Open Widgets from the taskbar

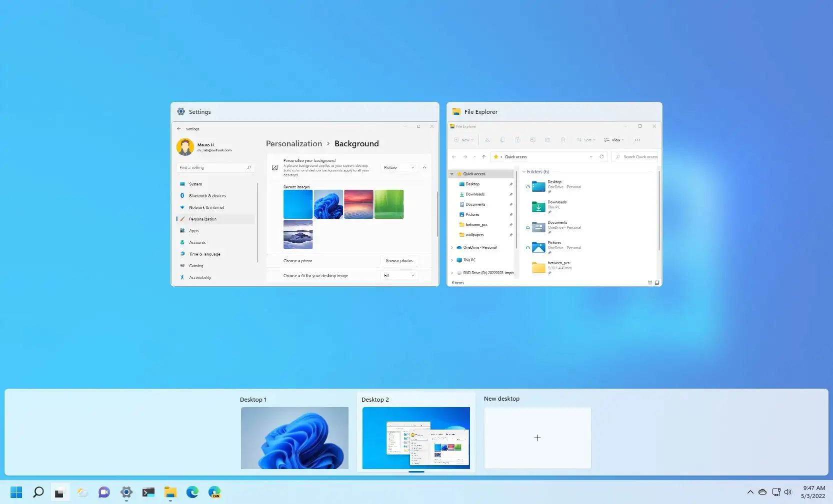point(82,493)
